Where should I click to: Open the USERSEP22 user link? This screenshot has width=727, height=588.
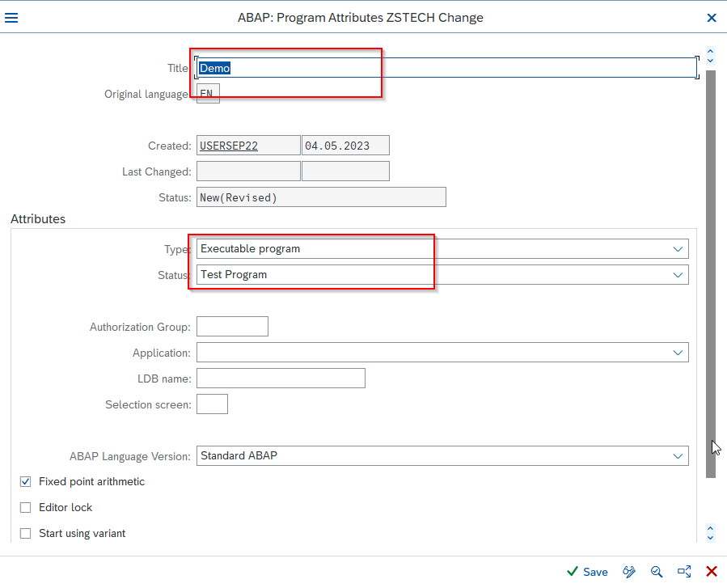(x=229, y=146)
